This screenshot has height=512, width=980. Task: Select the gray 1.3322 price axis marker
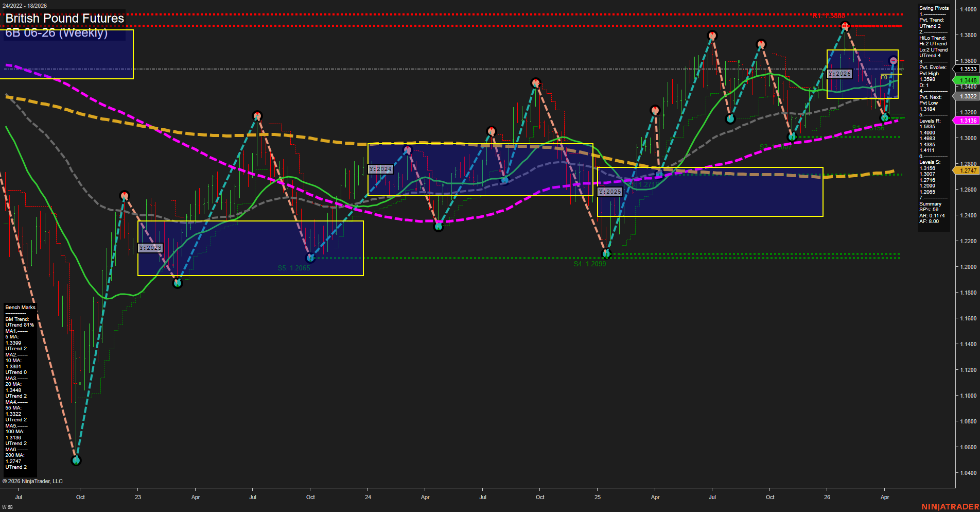(968, 96)
